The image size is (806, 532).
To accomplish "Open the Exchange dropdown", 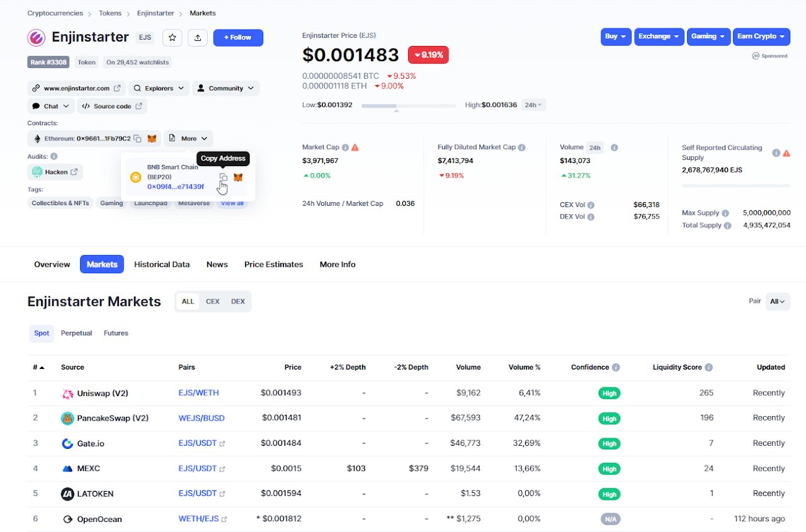I will 659,37.
